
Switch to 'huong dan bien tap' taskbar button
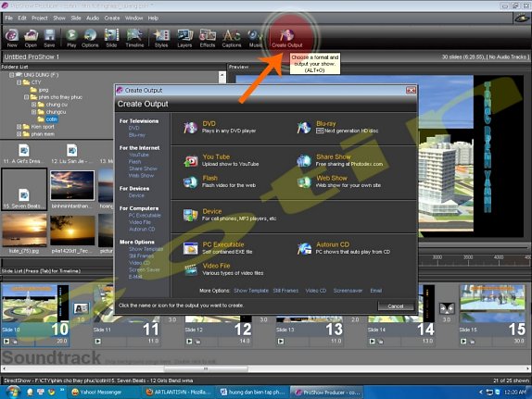[x=253, y=393]
